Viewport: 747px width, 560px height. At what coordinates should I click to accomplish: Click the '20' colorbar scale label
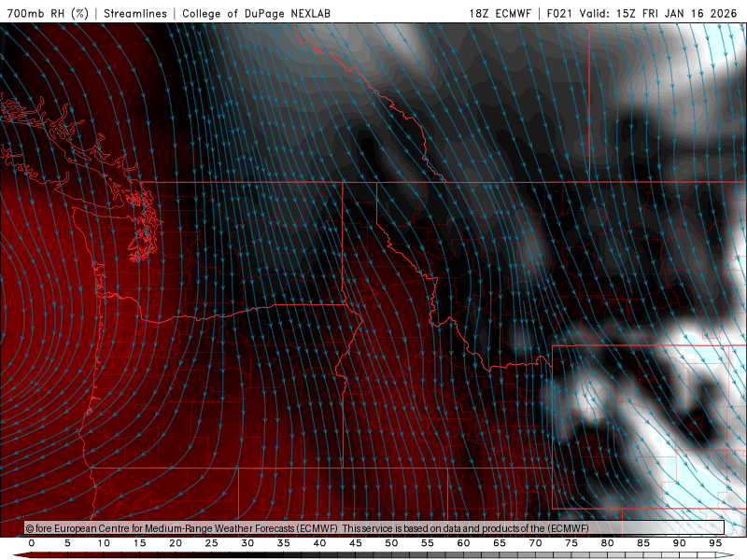click(176, 543)
